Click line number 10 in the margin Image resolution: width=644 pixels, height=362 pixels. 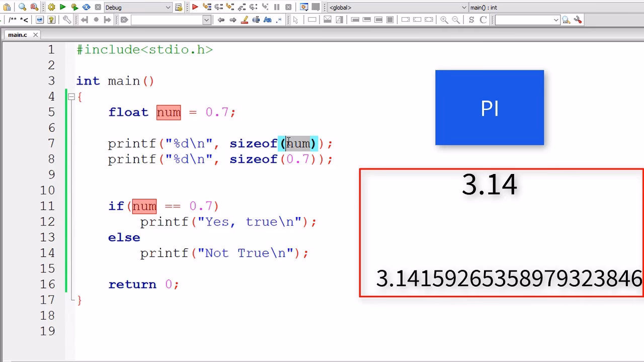[48, 190]
